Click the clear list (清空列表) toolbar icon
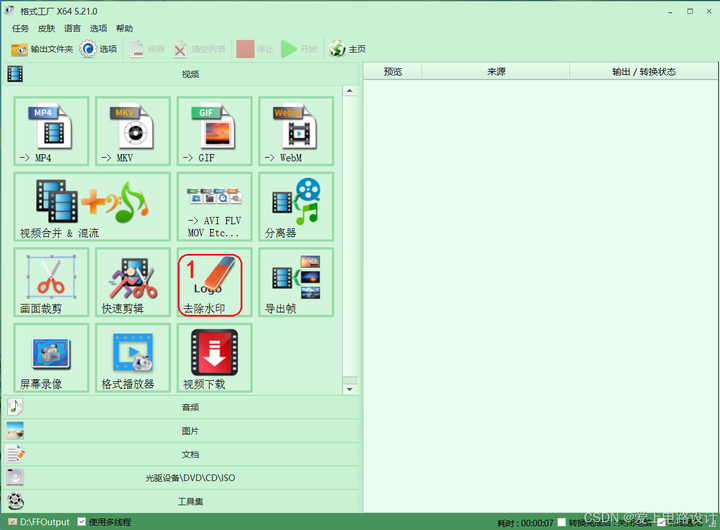The width and height of the screenshot is (720, 530). pos(180,49)
